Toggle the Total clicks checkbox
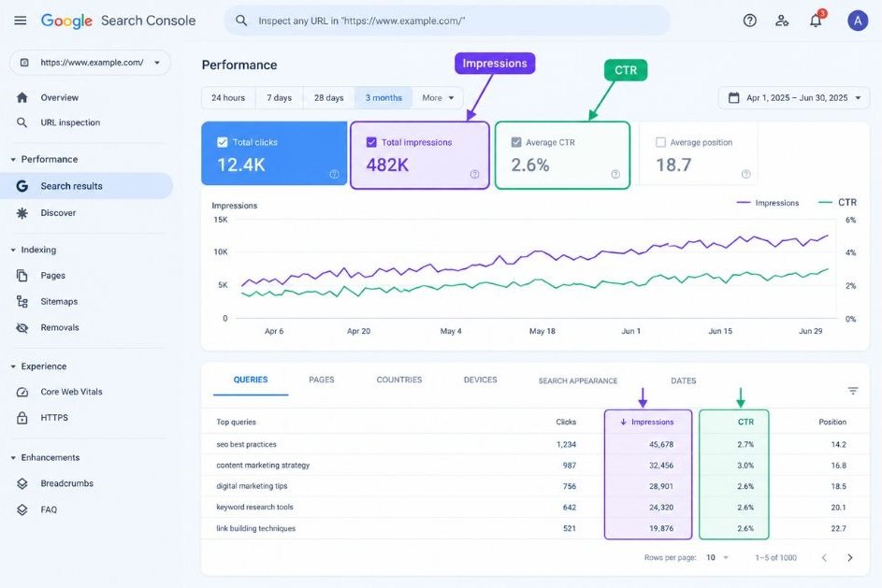The height and width of the screenshot is (588, 882). coord(223,142)
